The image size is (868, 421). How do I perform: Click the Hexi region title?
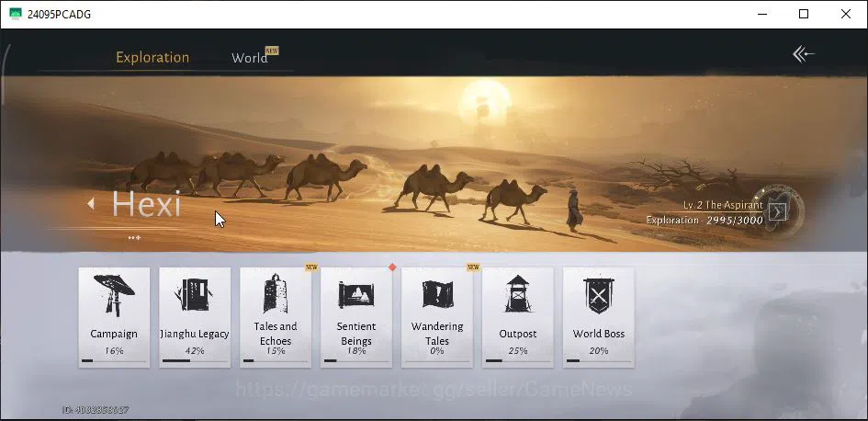(x=147, y=204)
